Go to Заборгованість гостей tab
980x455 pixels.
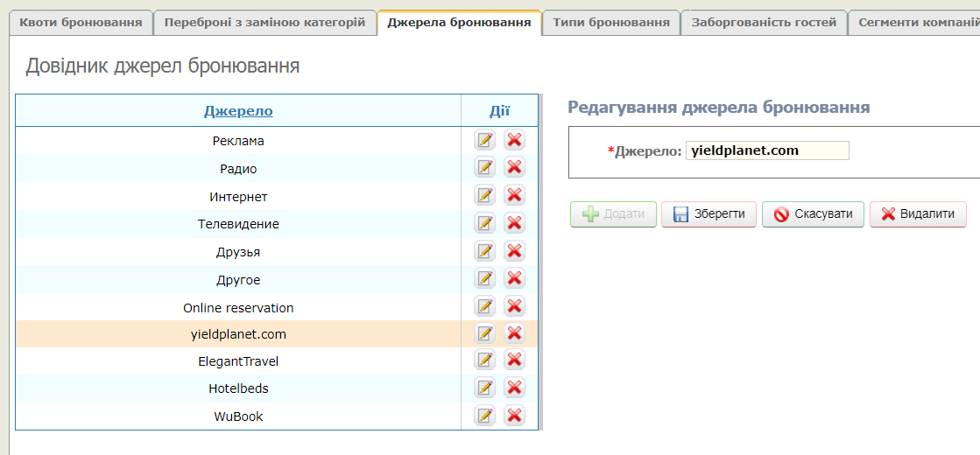point(764,22)
